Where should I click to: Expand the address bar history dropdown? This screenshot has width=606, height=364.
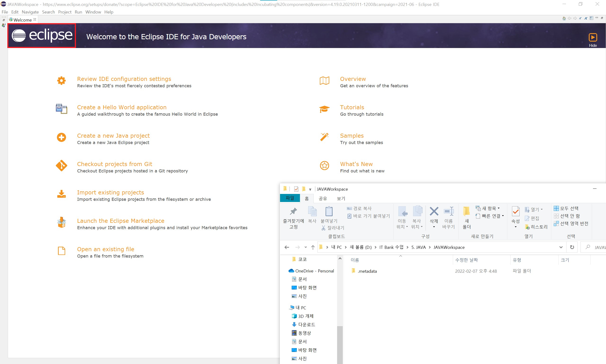tap(561, 247)
